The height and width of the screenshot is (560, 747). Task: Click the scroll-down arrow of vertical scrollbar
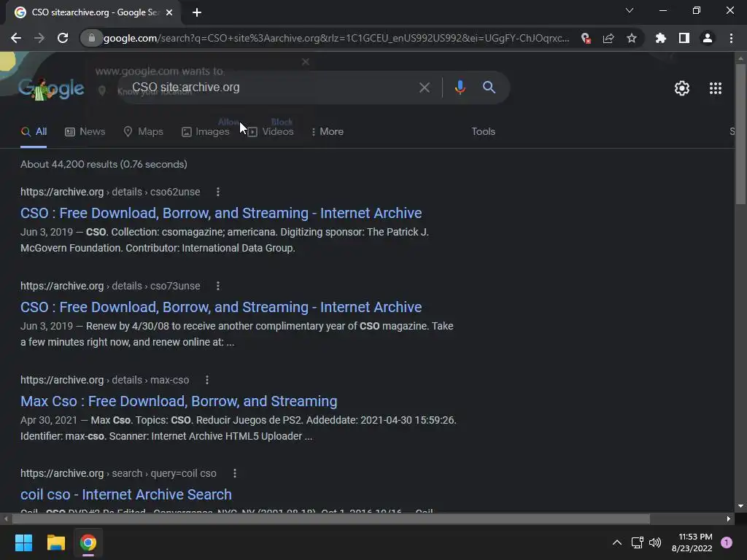coord(740,506)
